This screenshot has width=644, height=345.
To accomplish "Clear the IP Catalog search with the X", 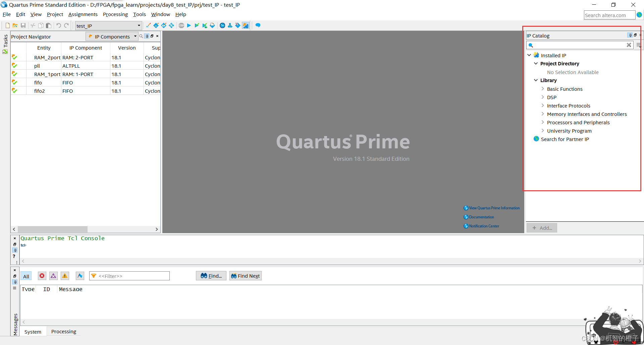I will pyautogui.click(x=629, y=45).
